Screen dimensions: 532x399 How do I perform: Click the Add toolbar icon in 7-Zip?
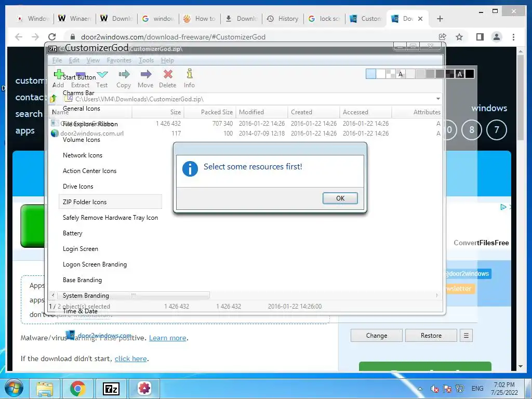[x=58, y=75]
